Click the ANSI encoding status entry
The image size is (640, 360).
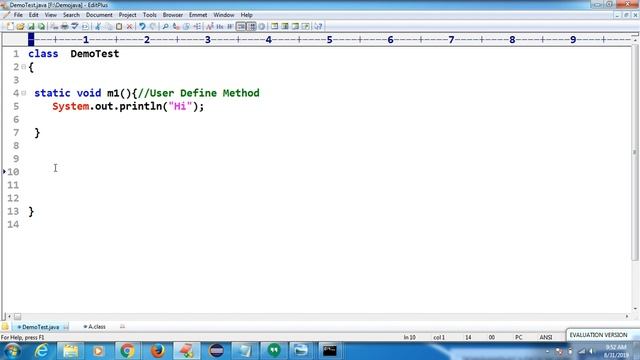pos(546,338)
